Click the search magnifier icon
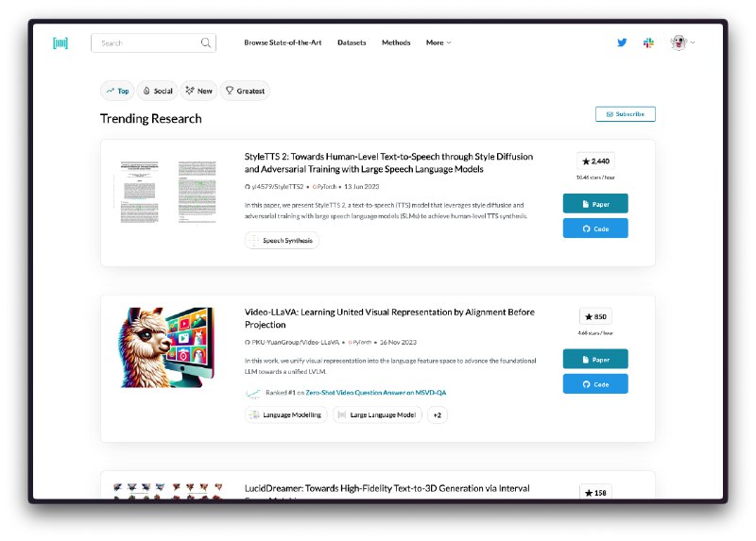The width and height of the screenshot is (756, 541). click(206, 42)
